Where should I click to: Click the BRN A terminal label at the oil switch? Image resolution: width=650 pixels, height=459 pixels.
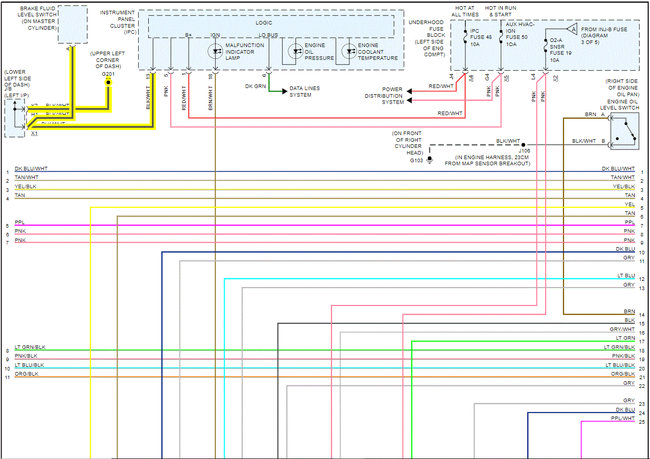pyautogui.click(x=596, y=114)
